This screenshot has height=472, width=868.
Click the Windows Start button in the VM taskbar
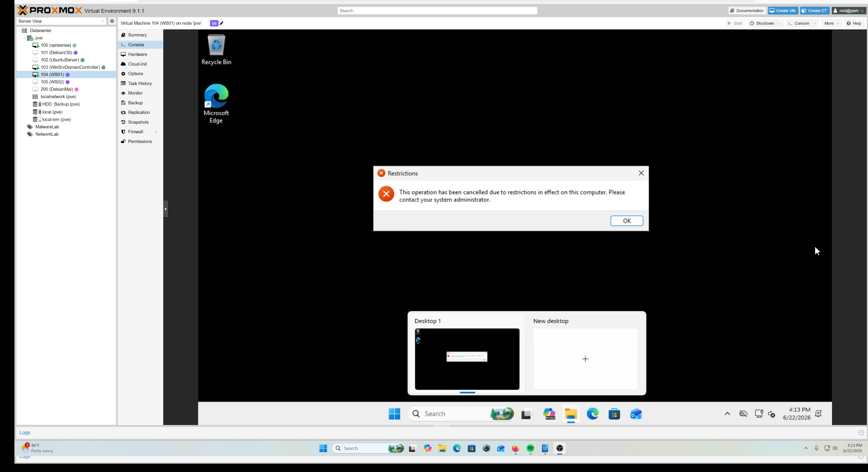click(394, 414)
